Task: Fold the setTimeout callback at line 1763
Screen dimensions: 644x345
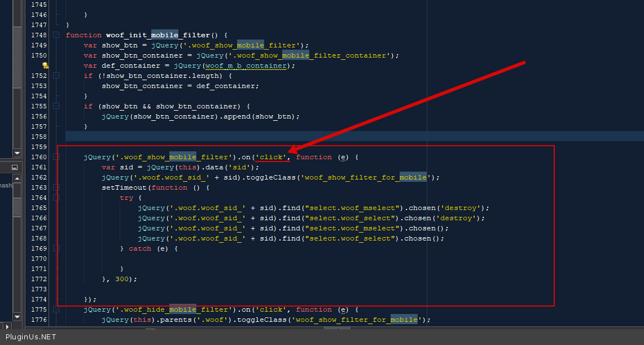Action: (x=56, y=187)
